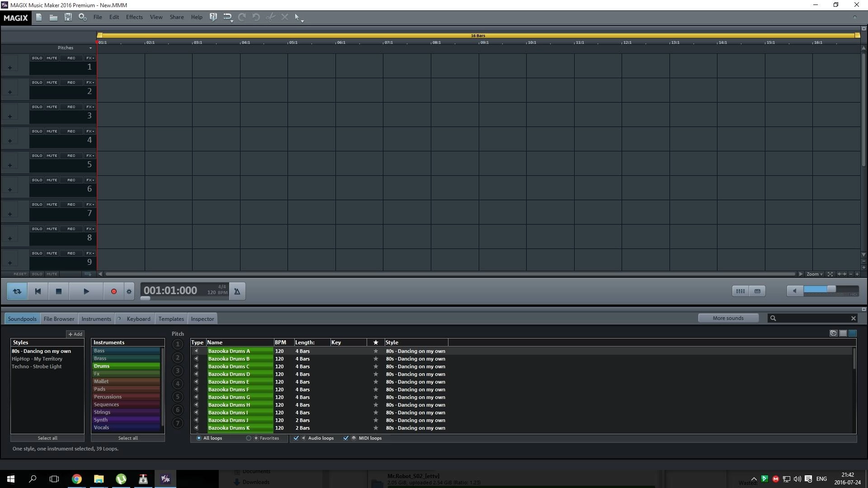The width and height of the screenshot is (868, 488).
Task: Open program settings gears icon
Action: [82, 17]
